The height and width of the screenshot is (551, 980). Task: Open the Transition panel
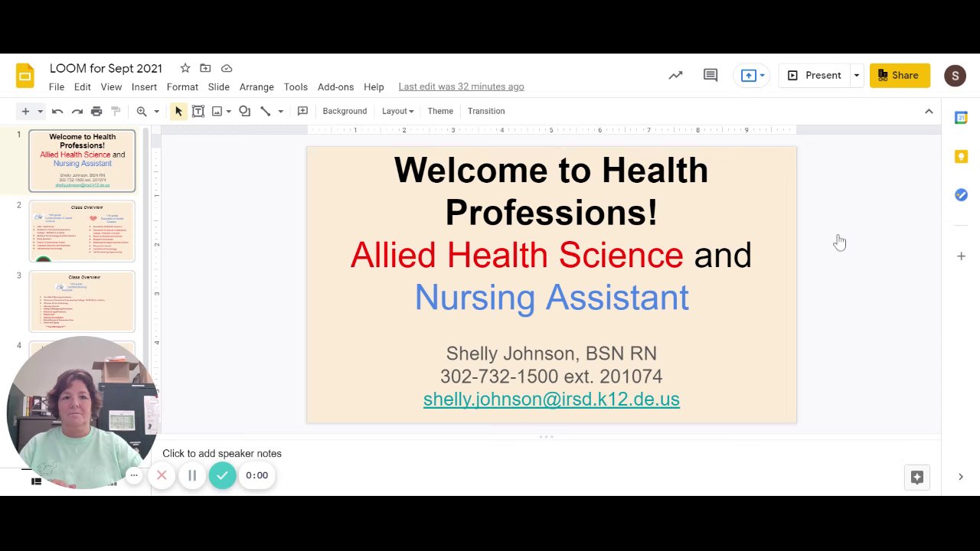click(x=486, y=111)
